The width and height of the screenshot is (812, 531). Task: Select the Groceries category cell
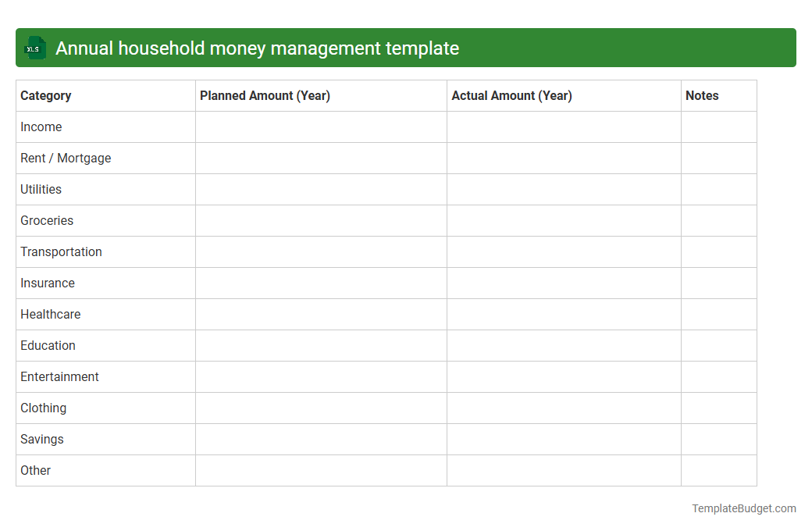(47, 220)
